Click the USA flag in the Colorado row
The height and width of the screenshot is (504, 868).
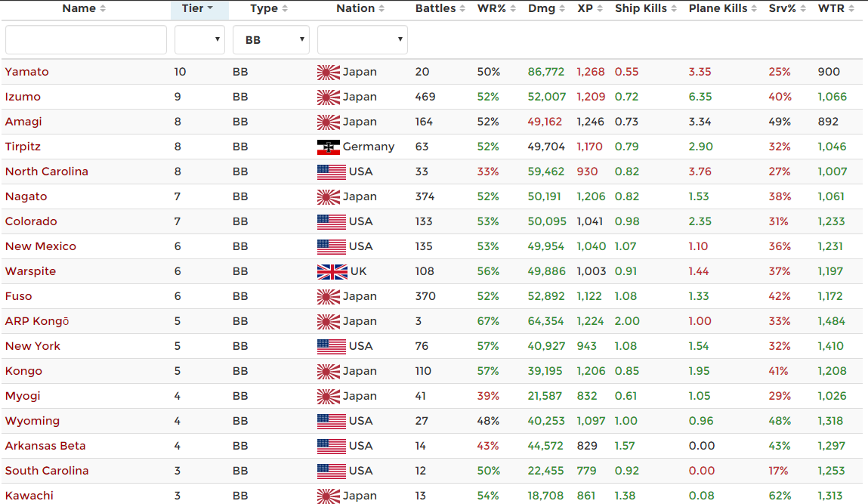[331, 221]
